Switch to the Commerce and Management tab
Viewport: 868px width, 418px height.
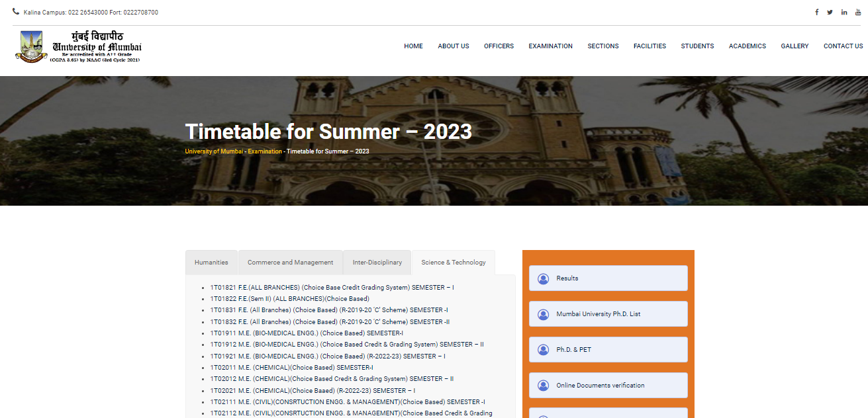[x=290, y=263]
